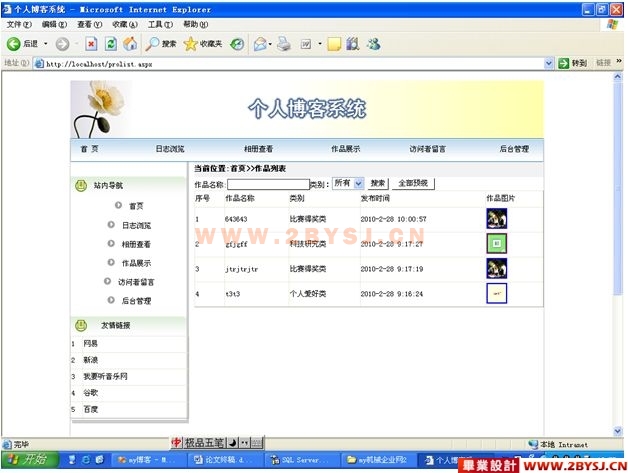
Task: Click the Mail envelope toolbar icon
Action: coord(259,44)
